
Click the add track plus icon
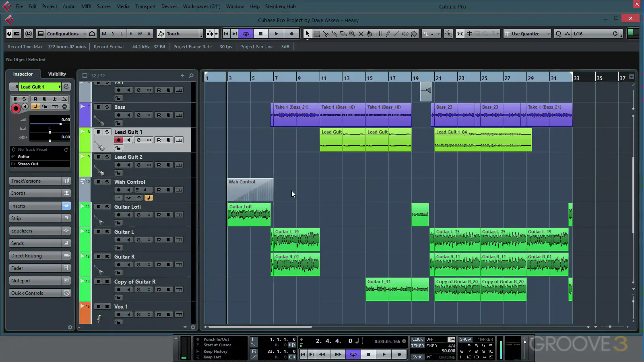[x=182, y=76]
